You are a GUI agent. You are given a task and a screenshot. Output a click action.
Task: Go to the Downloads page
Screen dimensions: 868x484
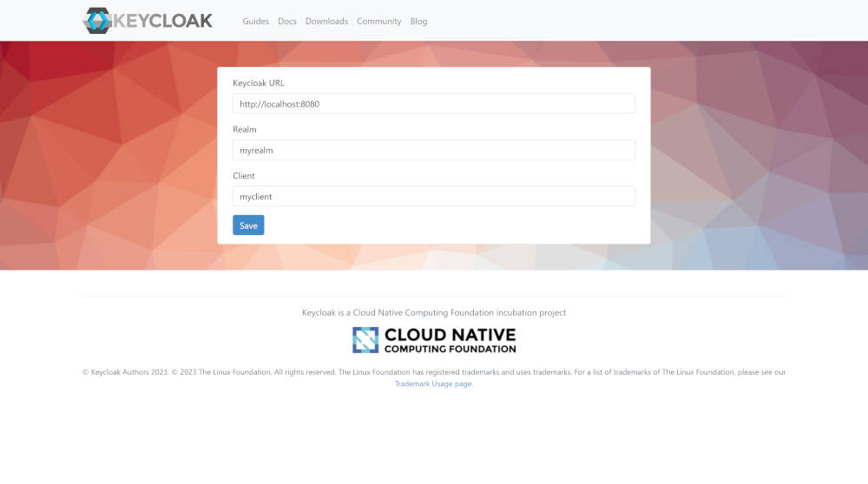(326, 21)
